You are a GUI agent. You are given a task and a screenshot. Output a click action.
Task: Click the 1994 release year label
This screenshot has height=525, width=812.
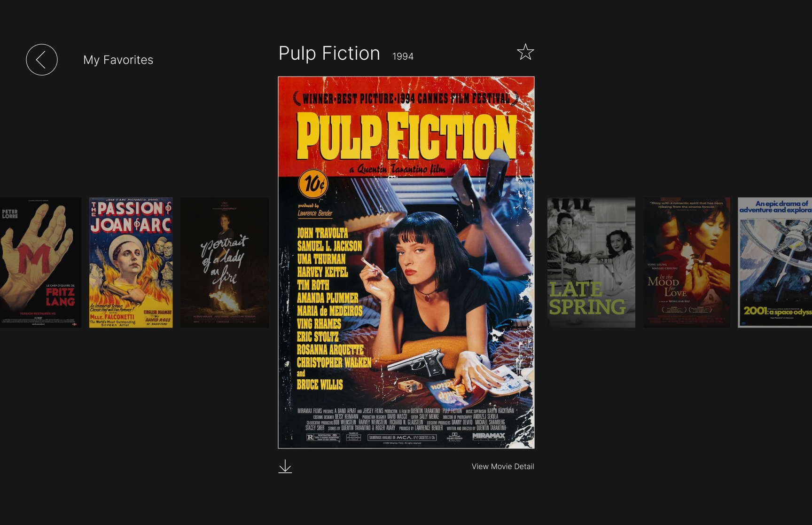tap(403, 56)
